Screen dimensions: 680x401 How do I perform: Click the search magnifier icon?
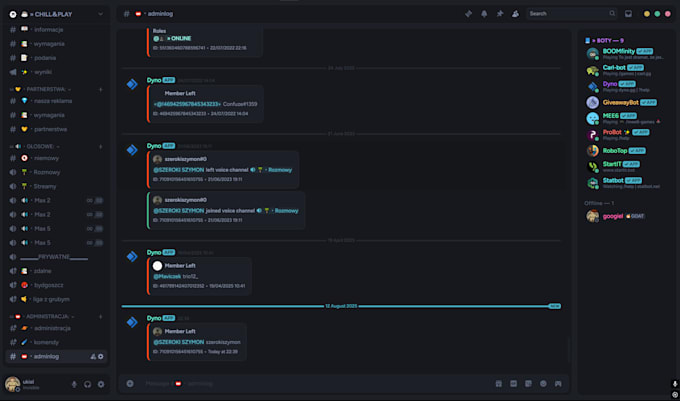(x=612, y=13)
